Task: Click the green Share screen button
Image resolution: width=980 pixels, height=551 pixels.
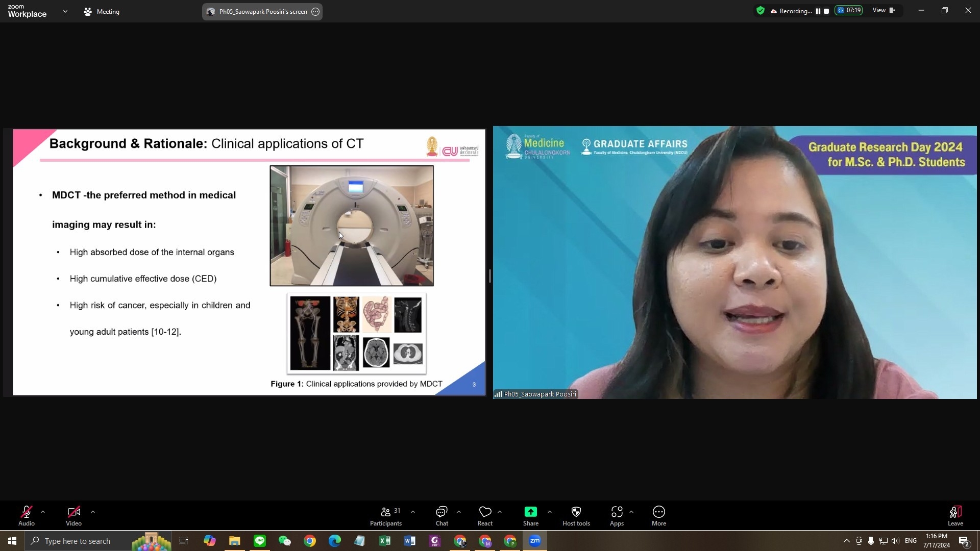Action: [530, 512]
